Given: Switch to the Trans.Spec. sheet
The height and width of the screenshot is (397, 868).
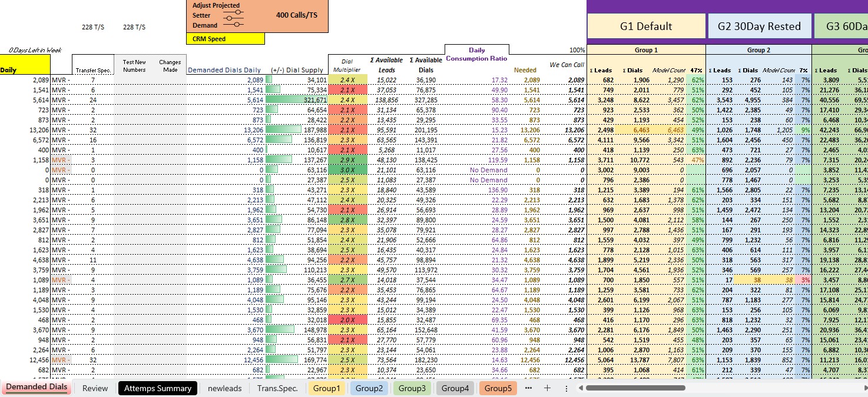Looking at the screenshot, I should pyautogui.click(x=277, y=388).
